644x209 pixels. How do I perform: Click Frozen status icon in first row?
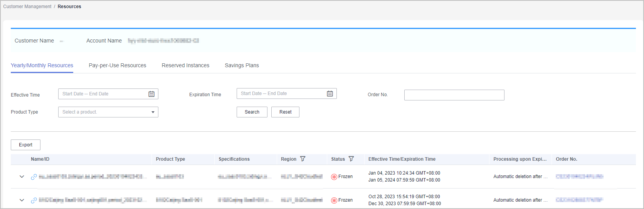tap(334, 177)
